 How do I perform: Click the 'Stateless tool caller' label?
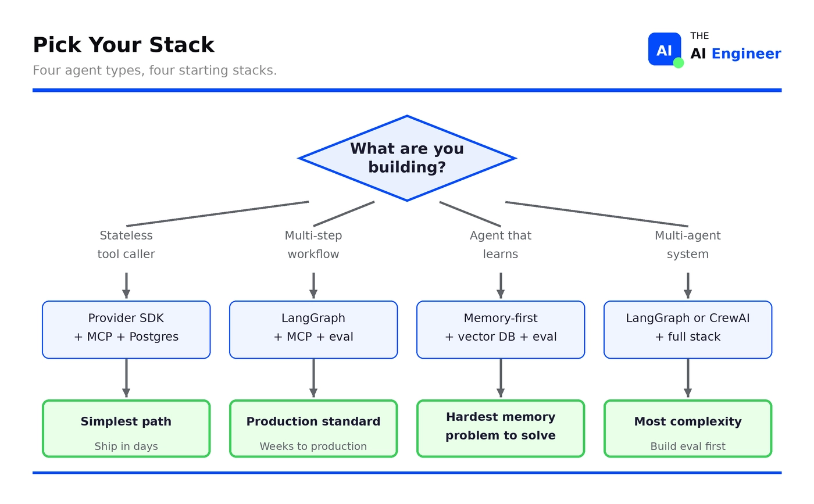tap(126, 245)
